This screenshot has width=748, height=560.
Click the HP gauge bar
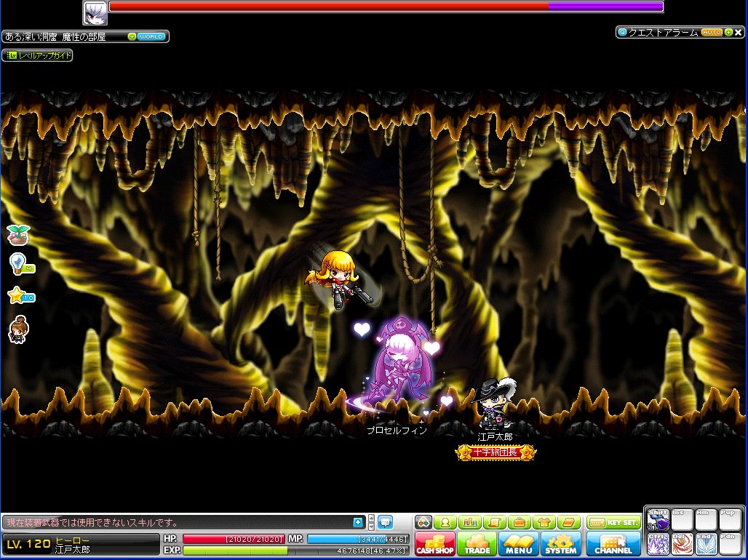[234, 539]
